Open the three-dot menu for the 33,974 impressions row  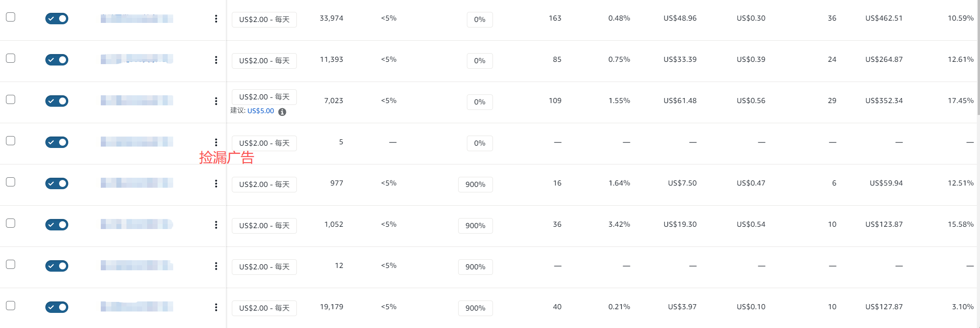click(x=216, y=19)
